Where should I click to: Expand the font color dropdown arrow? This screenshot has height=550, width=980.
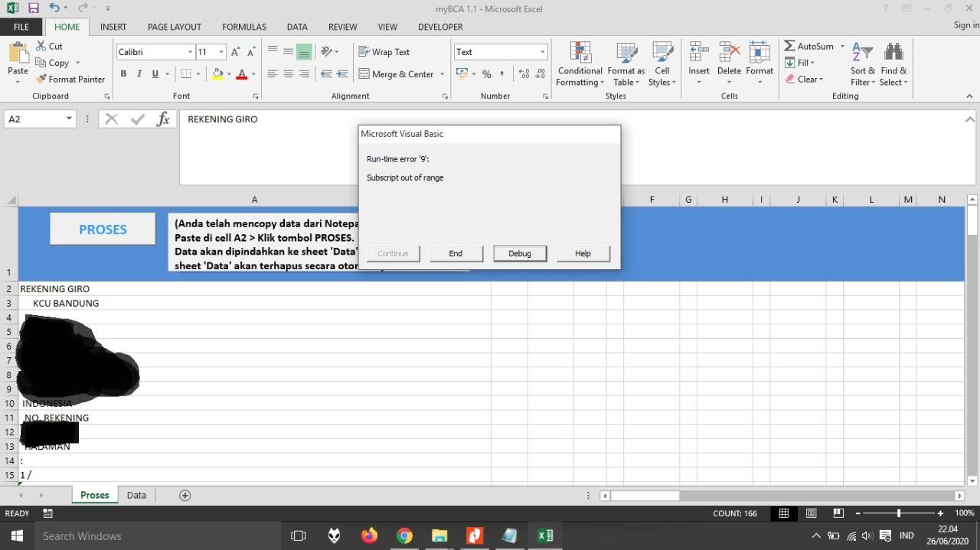(253, 74)
